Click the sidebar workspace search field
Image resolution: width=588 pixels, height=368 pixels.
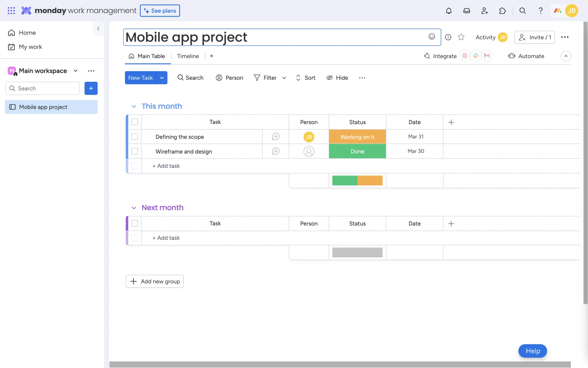[43, 88]
